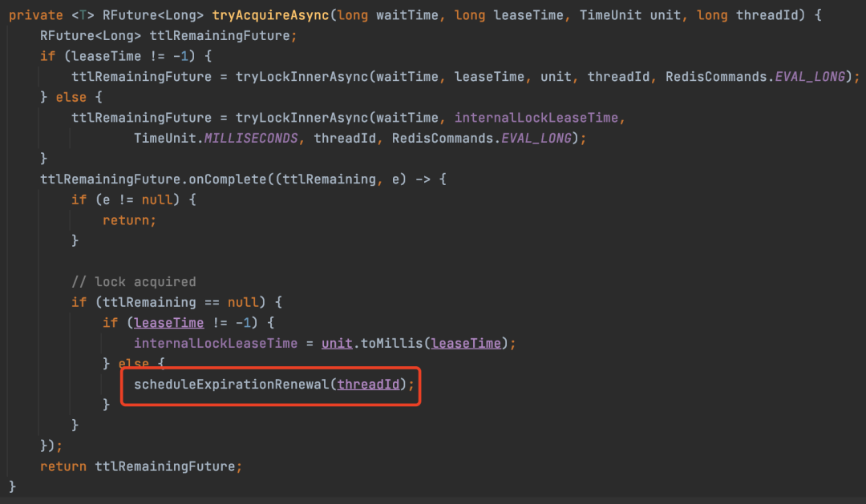The height and width of the screenshot is (504, 866).
Task: Click 'long threadId' parameter in signature
Action: click(747, 15)
